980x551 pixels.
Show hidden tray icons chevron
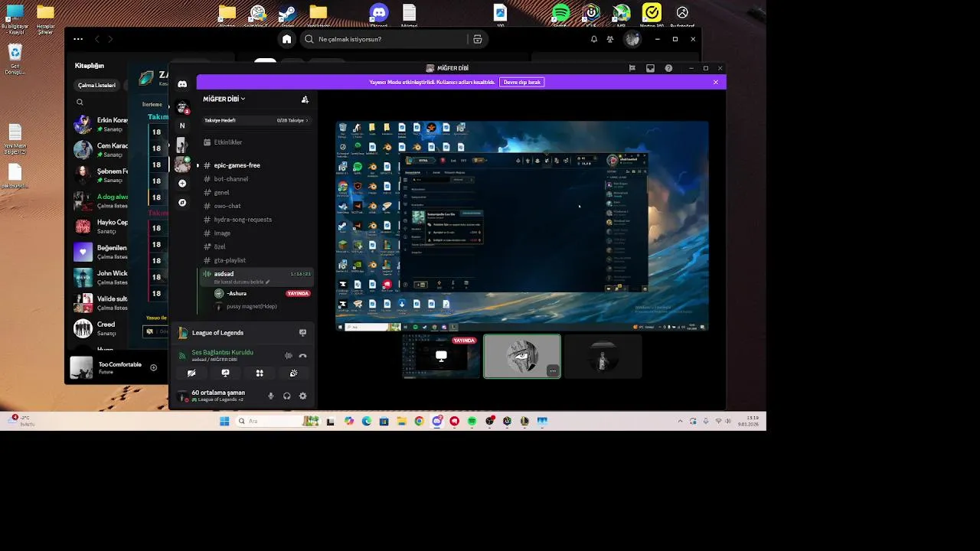[x=680, y=421]
